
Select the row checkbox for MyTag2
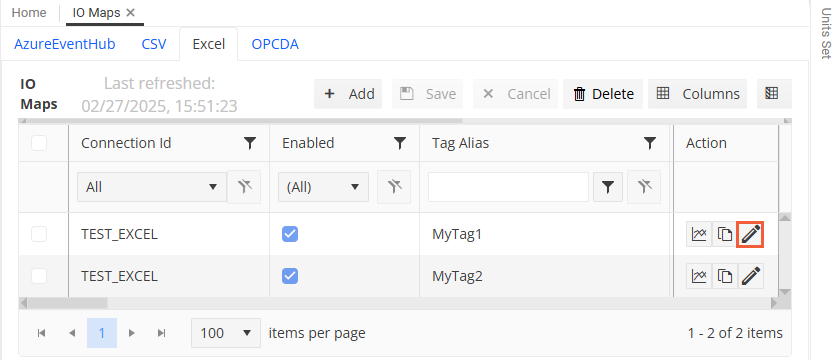pos(39,276)
